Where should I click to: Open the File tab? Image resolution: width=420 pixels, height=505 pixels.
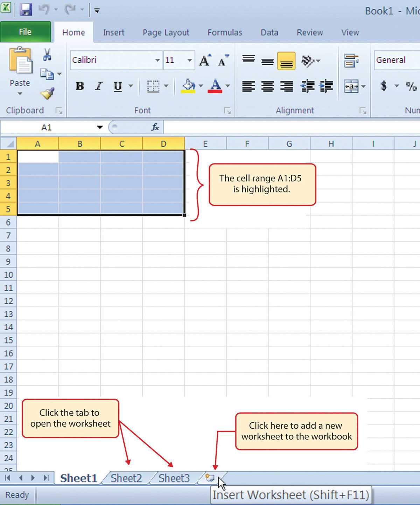point(26,32)
